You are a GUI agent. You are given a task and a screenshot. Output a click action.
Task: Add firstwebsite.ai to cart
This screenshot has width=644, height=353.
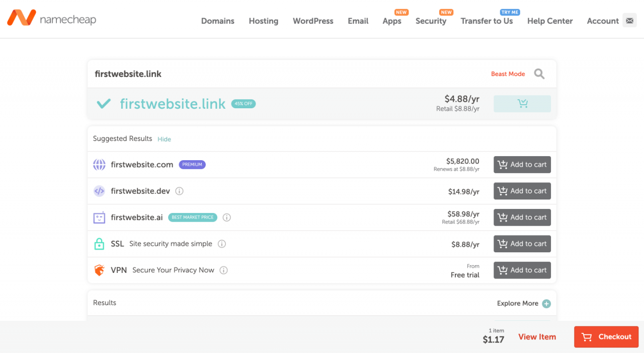(522, 218)
